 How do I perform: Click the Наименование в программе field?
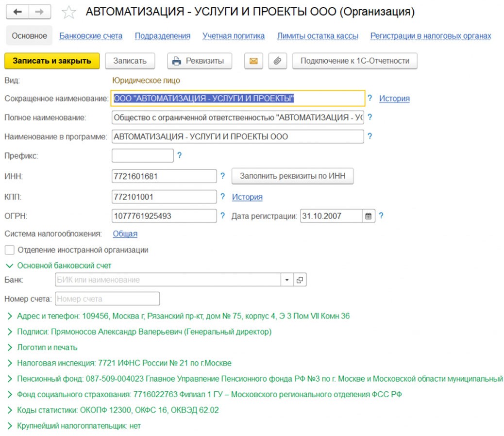[238, 136]
